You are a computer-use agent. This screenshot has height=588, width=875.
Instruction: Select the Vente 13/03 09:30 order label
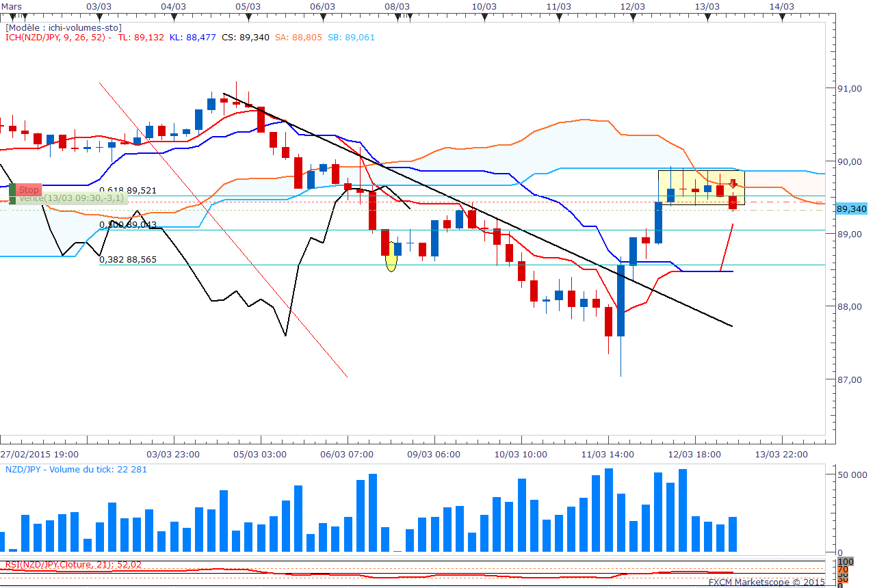(71, 198)
